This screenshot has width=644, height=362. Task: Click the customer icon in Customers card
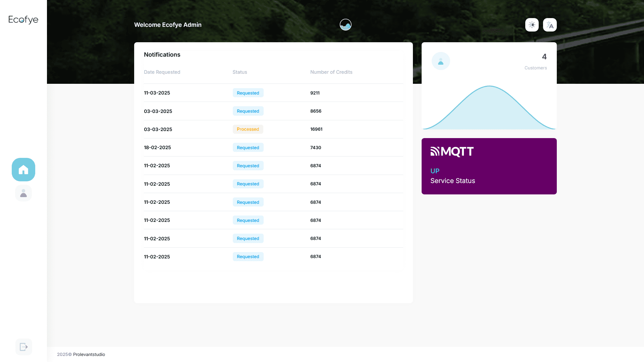pyautogui.click(x=441, y=61)
